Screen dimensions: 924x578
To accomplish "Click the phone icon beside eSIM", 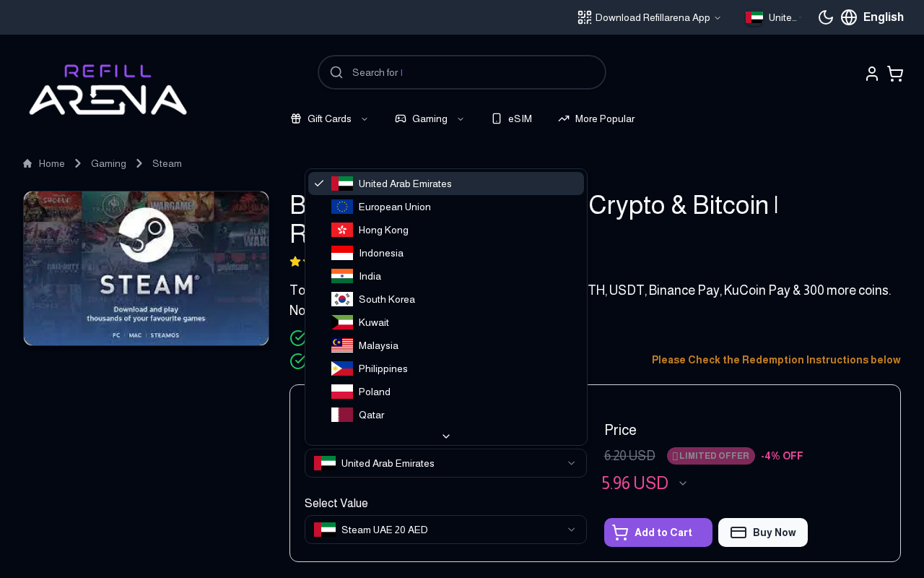I will pos(497,118).
